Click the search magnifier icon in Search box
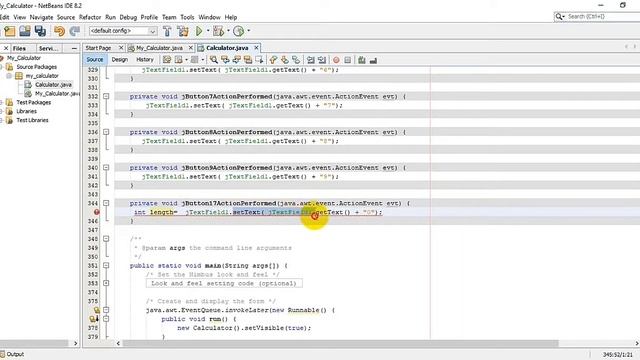Viewport: 640px width, 360px height. click(558, 16)
